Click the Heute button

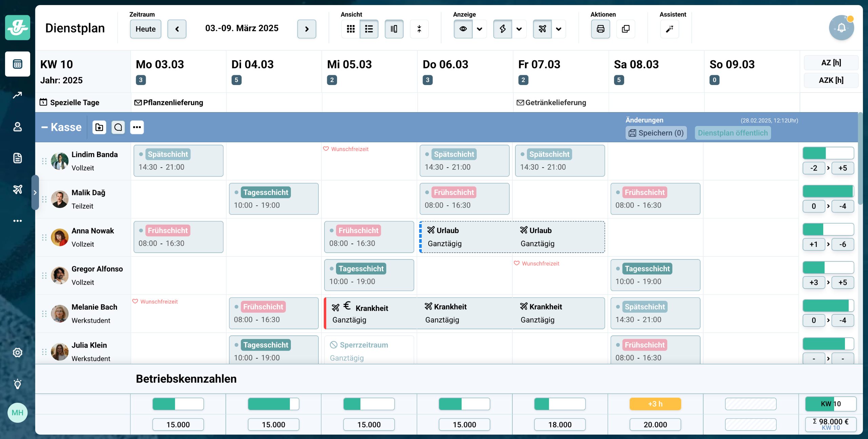point(145,29)
